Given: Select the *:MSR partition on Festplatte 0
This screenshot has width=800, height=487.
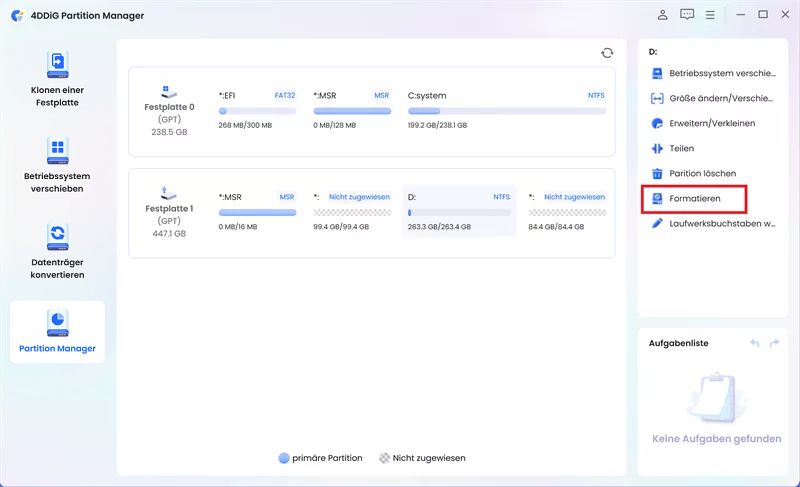Looking at the screenshot, I should click(x=352, y=110).
